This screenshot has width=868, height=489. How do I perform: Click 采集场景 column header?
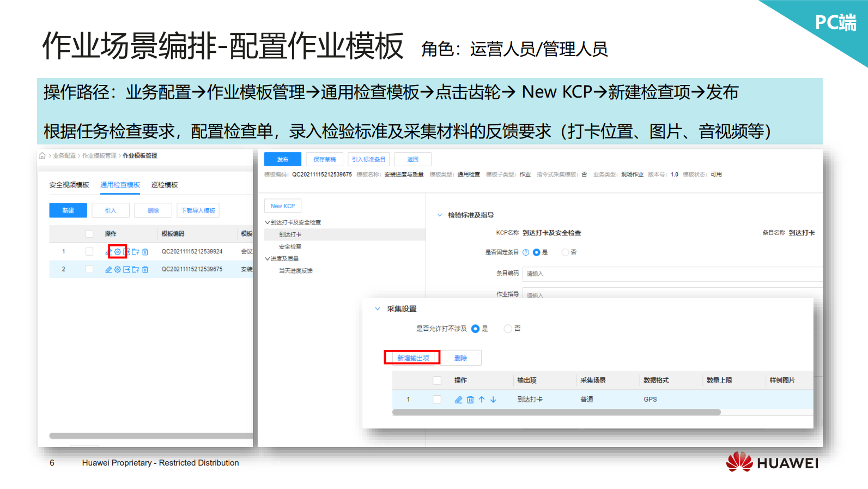593,381
